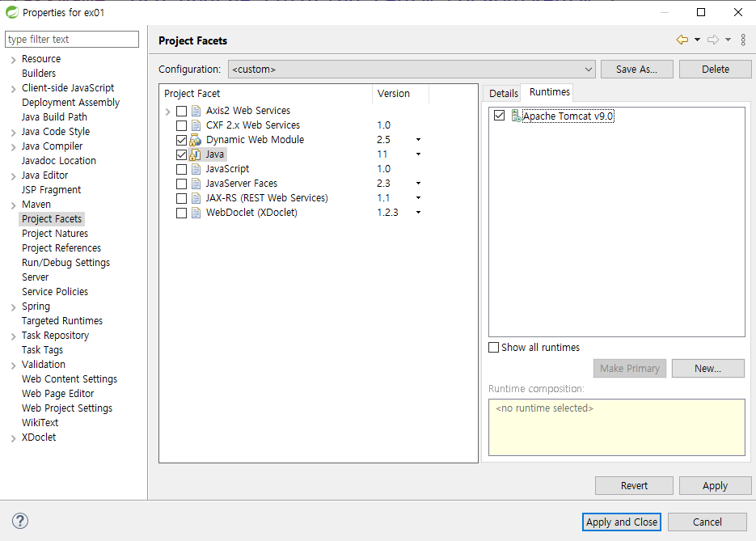Image resolution: width=756 pixels, height=541 pixels.
Task: Enable the JavaServer Faces checkbox
Action: (181, 184)
